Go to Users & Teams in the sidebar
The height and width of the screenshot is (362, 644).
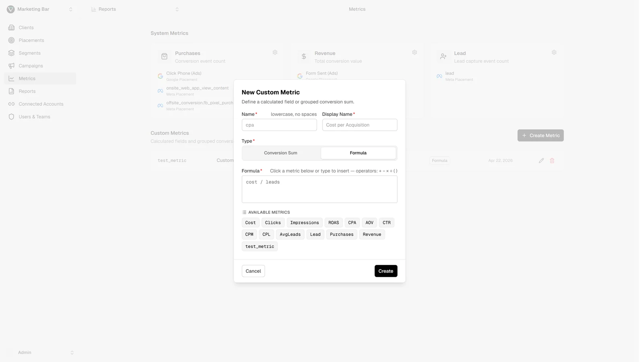pos(34,117)
